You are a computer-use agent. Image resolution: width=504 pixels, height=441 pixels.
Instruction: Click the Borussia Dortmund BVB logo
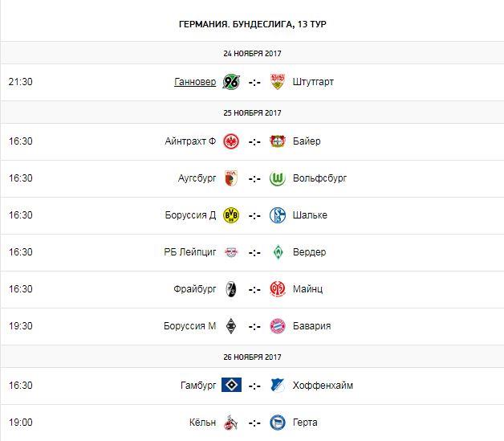coord(231,215)
